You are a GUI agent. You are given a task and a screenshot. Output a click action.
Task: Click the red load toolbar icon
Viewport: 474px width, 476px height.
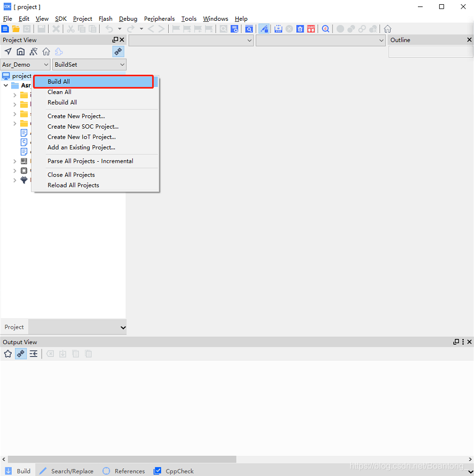pos(311,29)
